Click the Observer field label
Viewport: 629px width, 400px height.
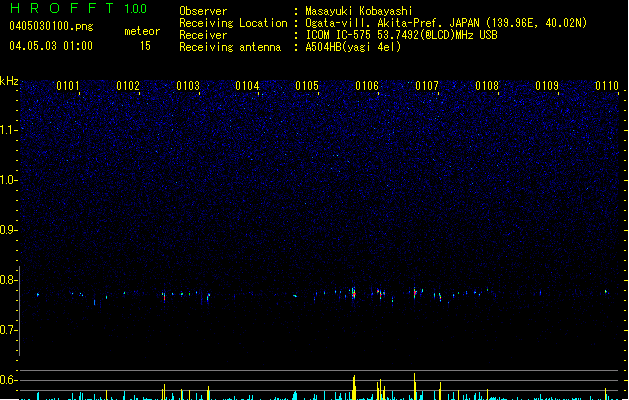[203, 11]
